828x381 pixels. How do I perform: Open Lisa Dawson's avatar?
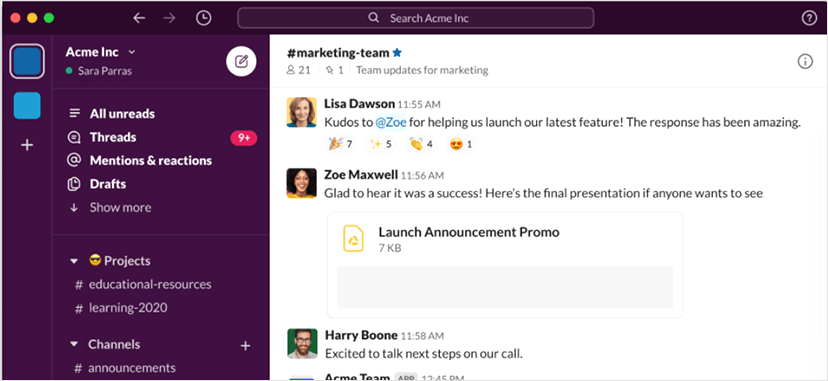[x=302, y=112]
